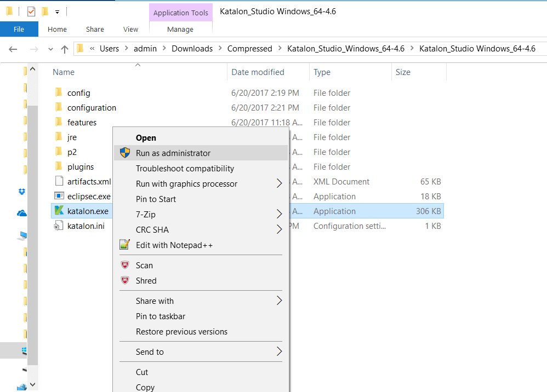
Task: Open the recent locations dropdown arrow
Action: click(50, 49)
